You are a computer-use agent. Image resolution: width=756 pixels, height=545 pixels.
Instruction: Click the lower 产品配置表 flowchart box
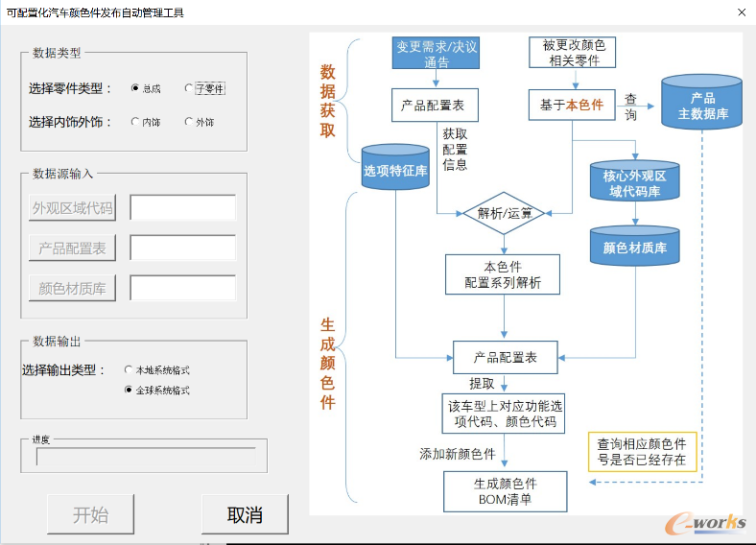tap(506, 357)
